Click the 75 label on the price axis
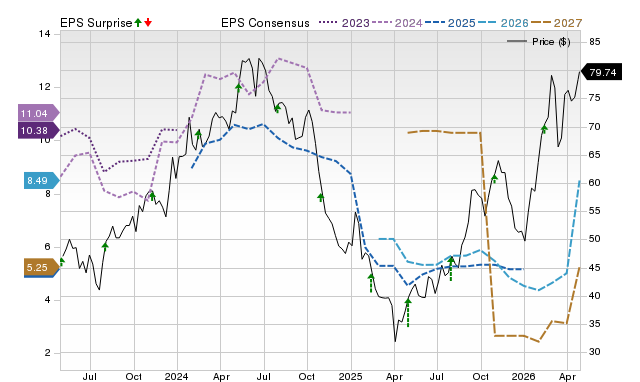The height and width of the screenshot is (382, 640). 595,98
